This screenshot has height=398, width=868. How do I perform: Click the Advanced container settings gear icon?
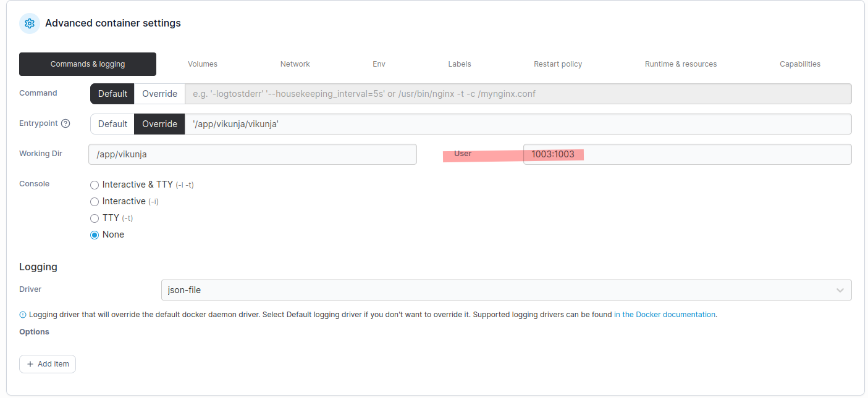(x=30, y=23)
